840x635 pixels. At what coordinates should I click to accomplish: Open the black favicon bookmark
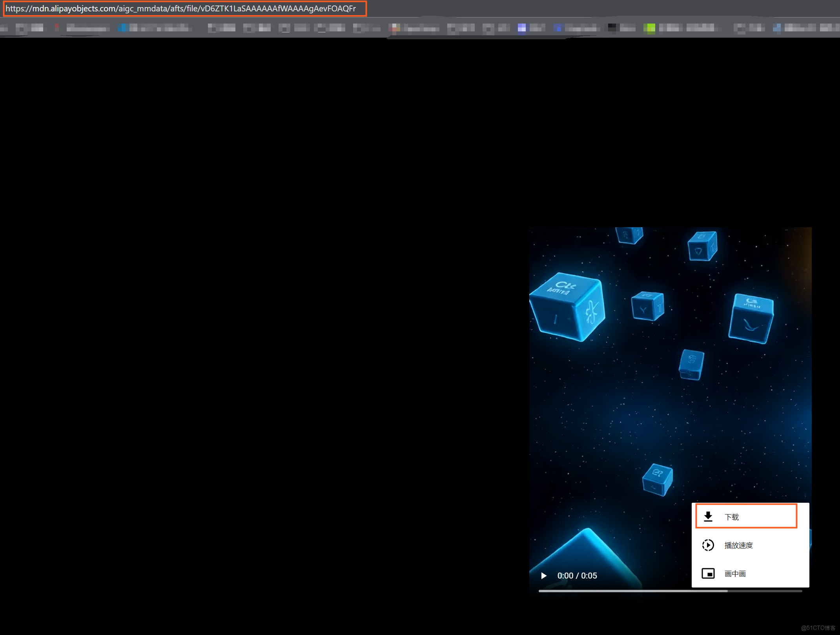click(611, 27)
